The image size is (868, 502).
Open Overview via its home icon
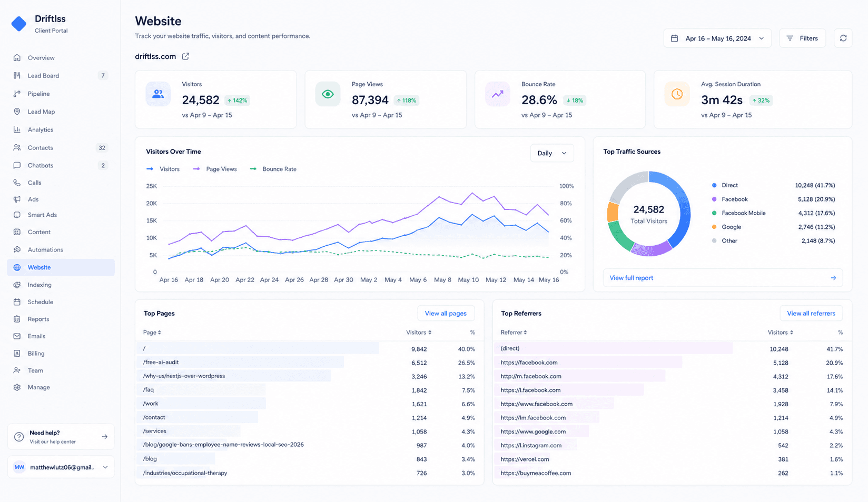(17, 58)
